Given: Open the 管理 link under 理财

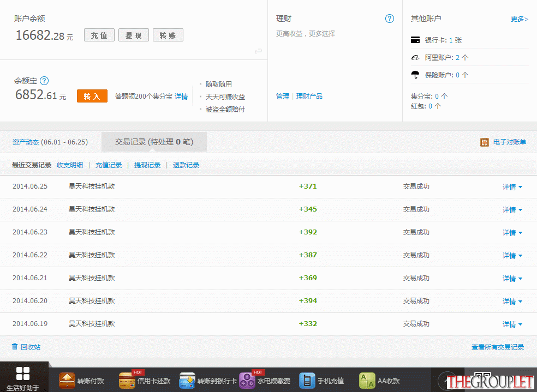Looking at the screenshot, I should [283, 96].
